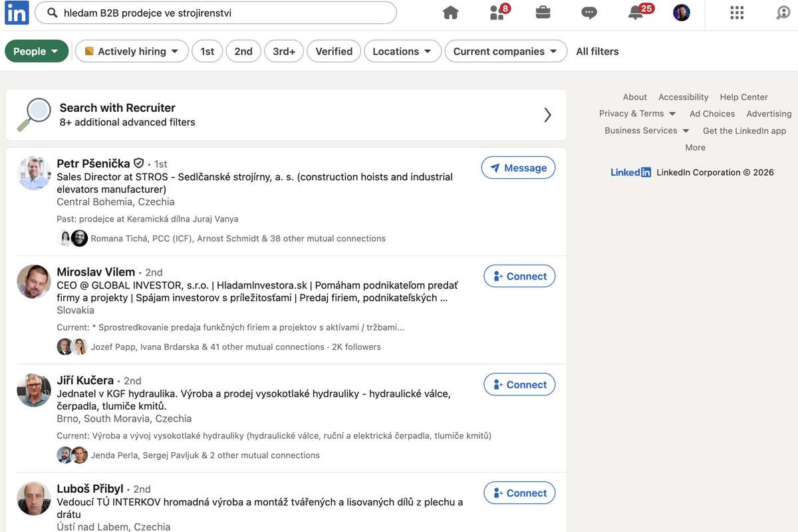Message Petr Pšenička
The height and width of the screenshot is (532, 798).
[518, 168]
